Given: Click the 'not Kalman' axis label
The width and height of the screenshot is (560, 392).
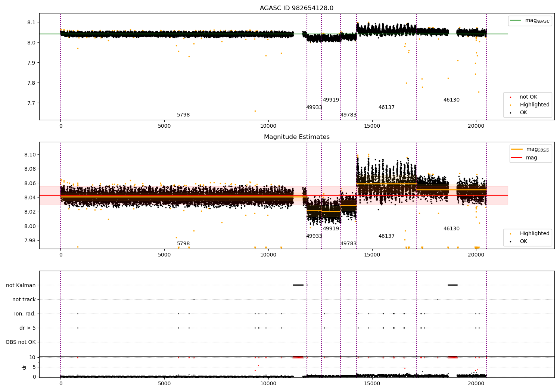Looking at the screenshot, I should (21, 285).
